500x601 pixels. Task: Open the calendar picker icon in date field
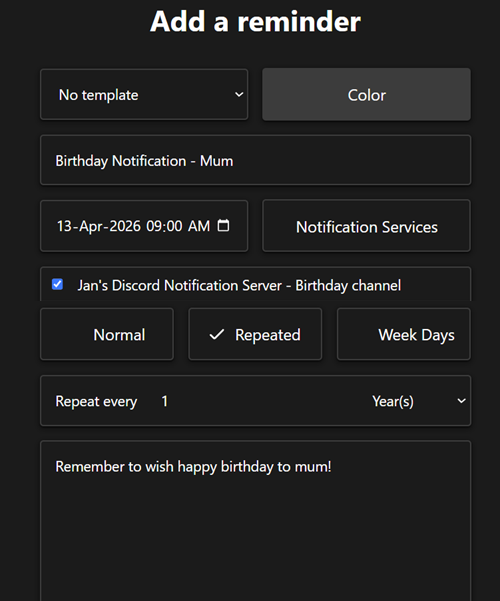[223, 225]
